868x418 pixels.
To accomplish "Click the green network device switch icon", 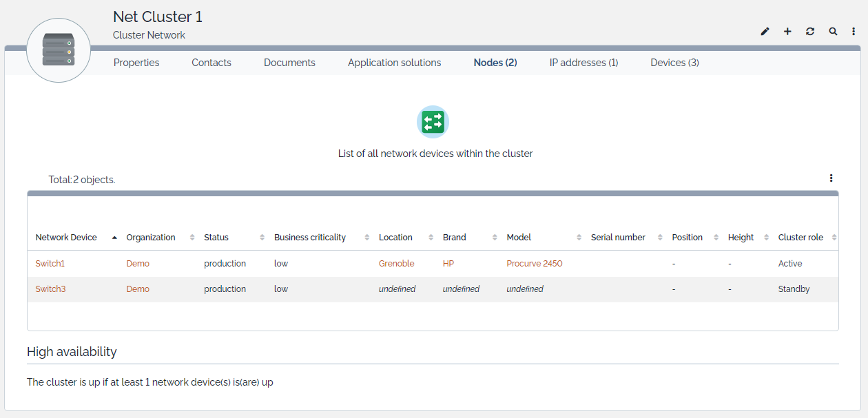I will pyautogui.click(x=433, y=123).
